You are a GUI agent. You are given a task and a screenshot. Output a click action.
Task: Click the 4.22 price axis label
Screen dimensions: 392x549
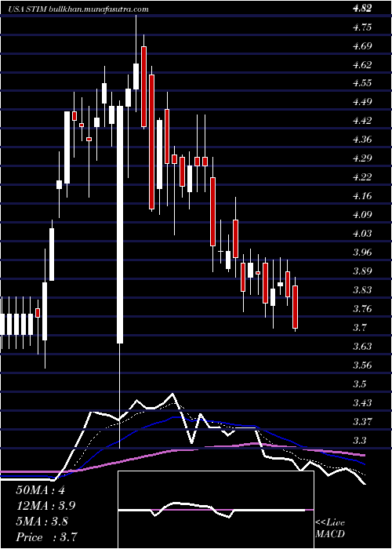pyautogui.click(x=362, y=177)
